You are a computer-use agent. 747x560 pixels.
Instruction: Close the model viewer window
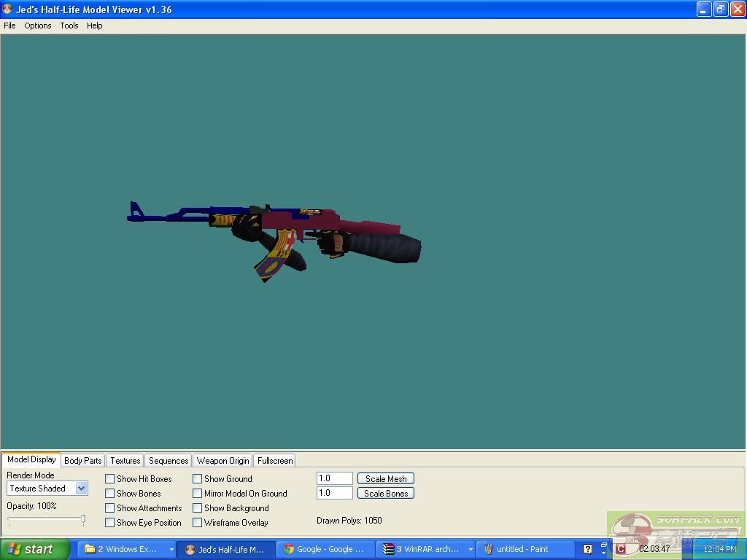point(737,9)
